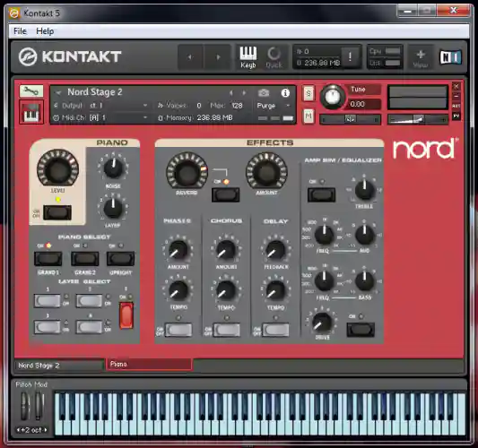The image size is (478, 448).
Task: Click the NI logo icon
Action: pos(450,57)
